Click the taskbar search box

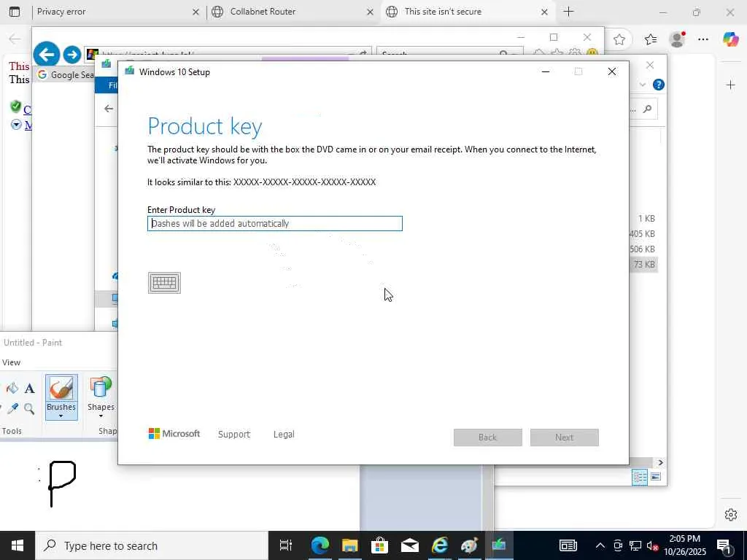point(152,545)
